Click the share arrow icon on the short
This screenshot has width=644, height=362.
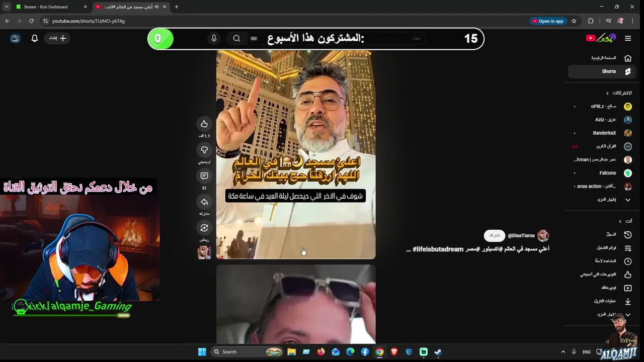click(204, 202)
